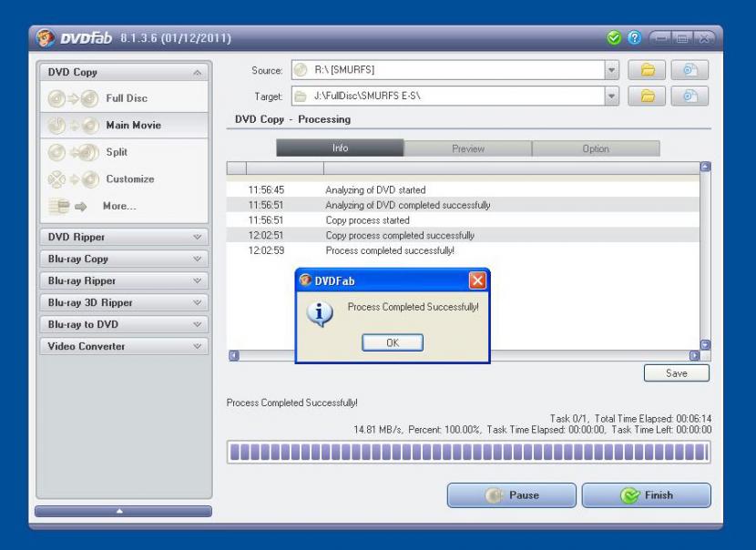Expand the Video Converter section
The image size is (756, 550).
(x=197, y=346)
